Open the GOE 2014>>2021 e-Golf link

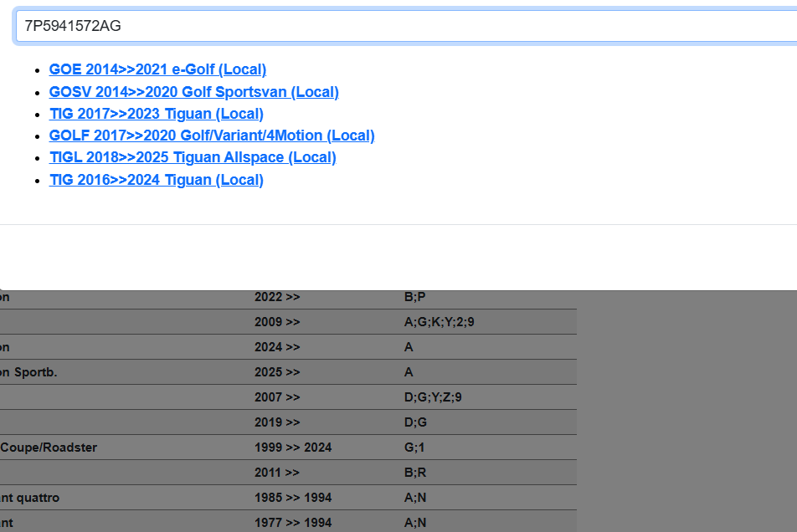tap(157, 70)
